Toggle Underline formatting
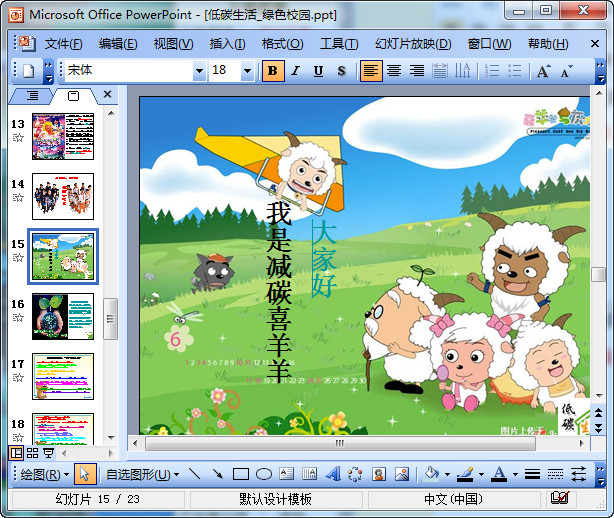 (x=318, y=71)
